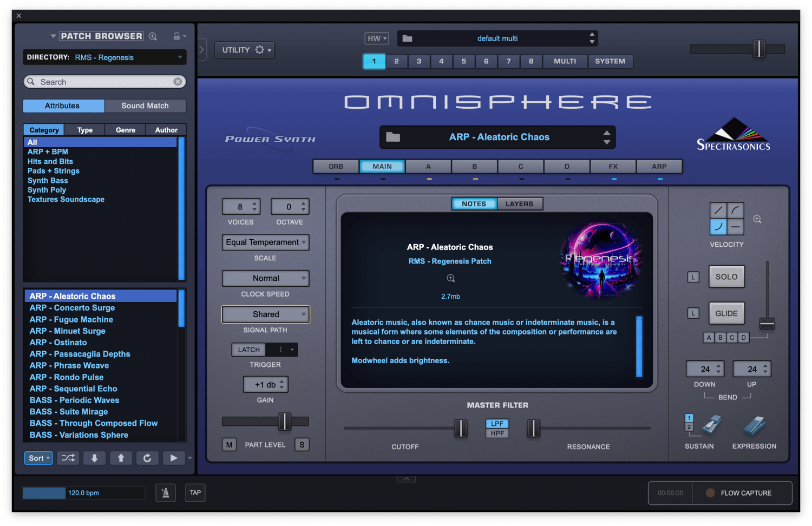Mute the part with M button

click(229, 445)
